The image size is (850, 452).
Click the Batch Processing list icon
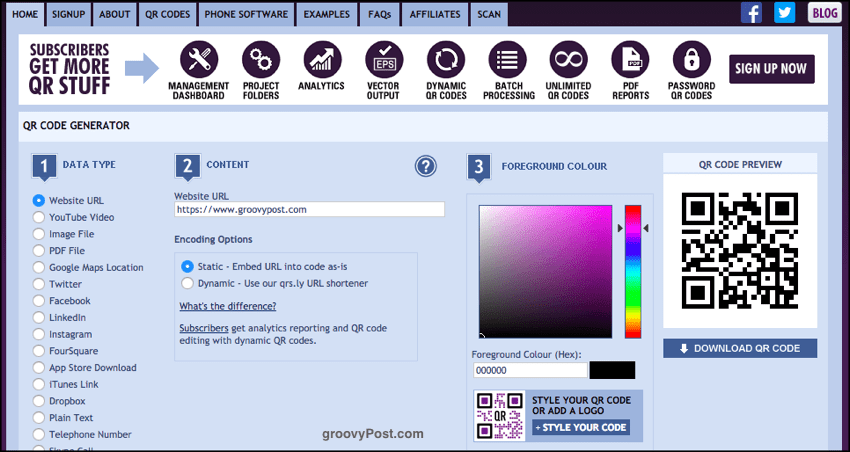click(507, 60)
